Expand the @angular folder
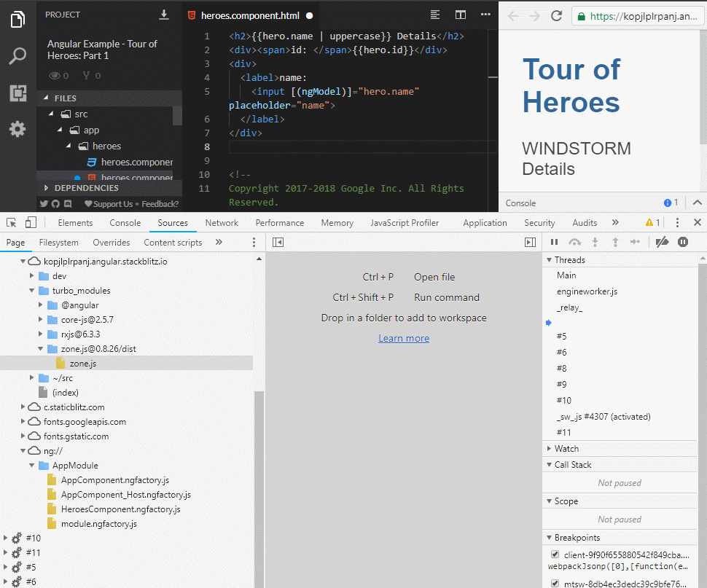Viewport: 707px width, 588px height. pyautogui.click(x=41, y=305)
